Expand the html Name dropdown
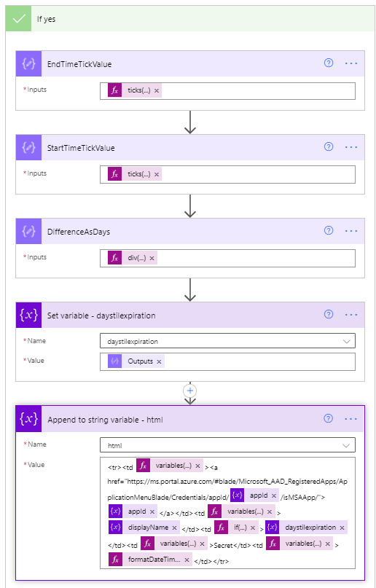 346,445
